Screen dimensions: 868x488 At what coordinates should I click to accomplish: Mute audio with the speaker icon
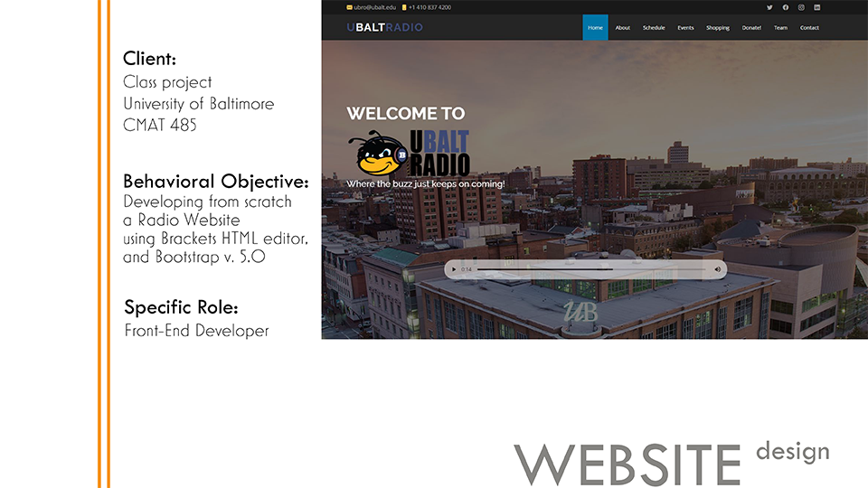(x=717, y=269)
